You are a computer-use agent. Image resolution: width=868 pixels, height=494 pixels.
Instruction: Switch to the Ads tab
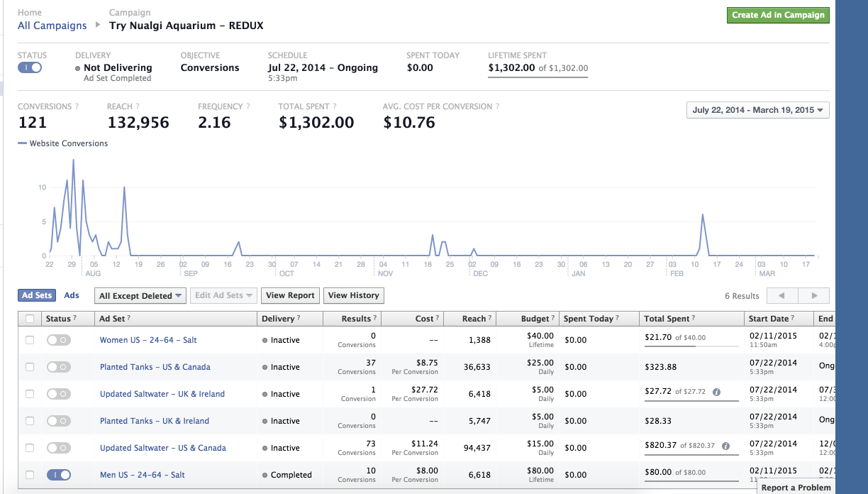(72, 295)
